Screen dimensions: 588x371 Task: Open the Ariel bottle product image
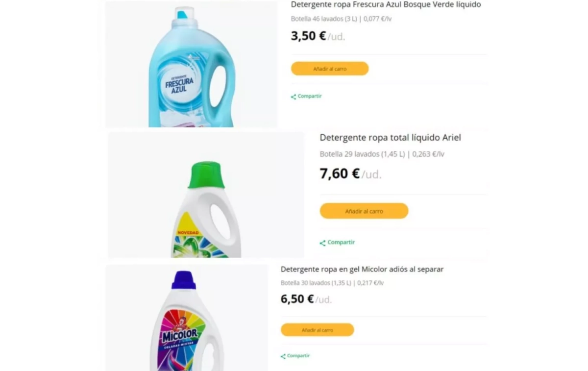[206, 195]
